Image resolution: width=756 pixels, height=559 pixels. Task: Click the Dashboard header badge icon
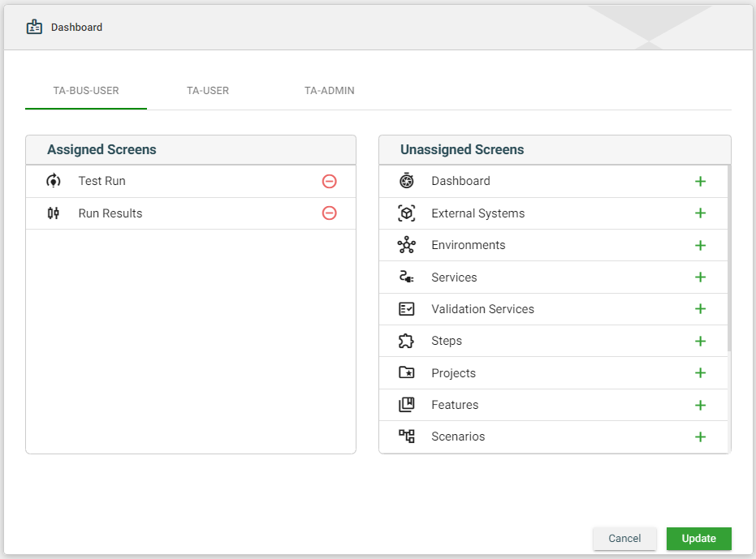click(x=34, y=28)
